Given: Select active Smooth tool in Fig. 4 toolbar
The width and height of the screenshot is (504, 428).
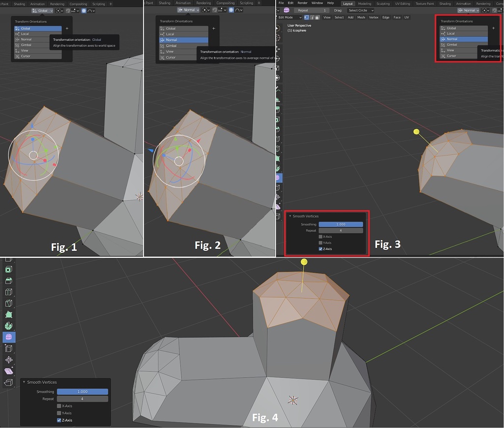Looking at the screenshot, I should coord(9,337).
